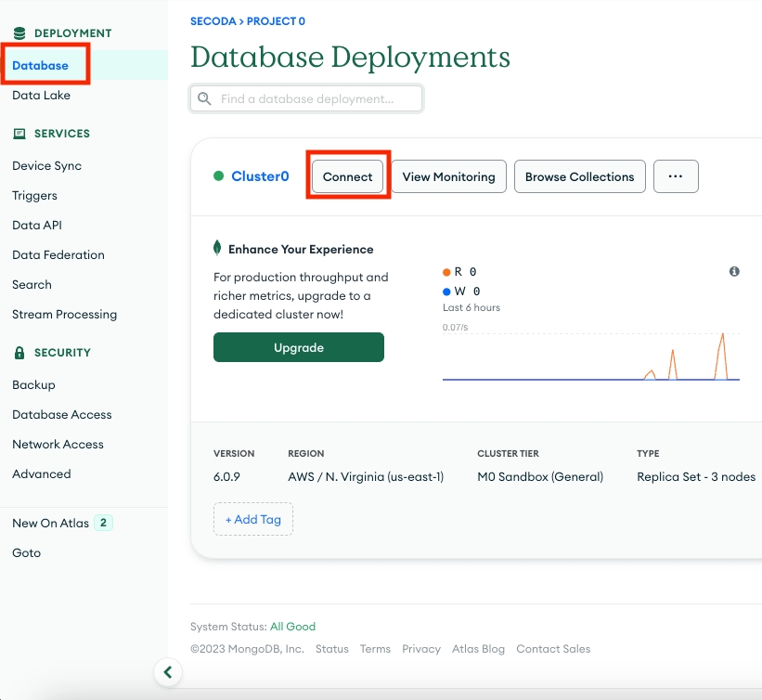Click the Services section icon
The image size is (762, 700).
click(x=19, y=134)
